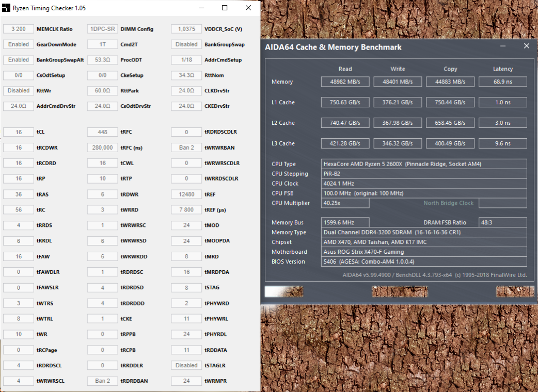Click the CPU Clock value 4024.1 MHz
This screenshot has width=538, height=392.
(424, 183)
